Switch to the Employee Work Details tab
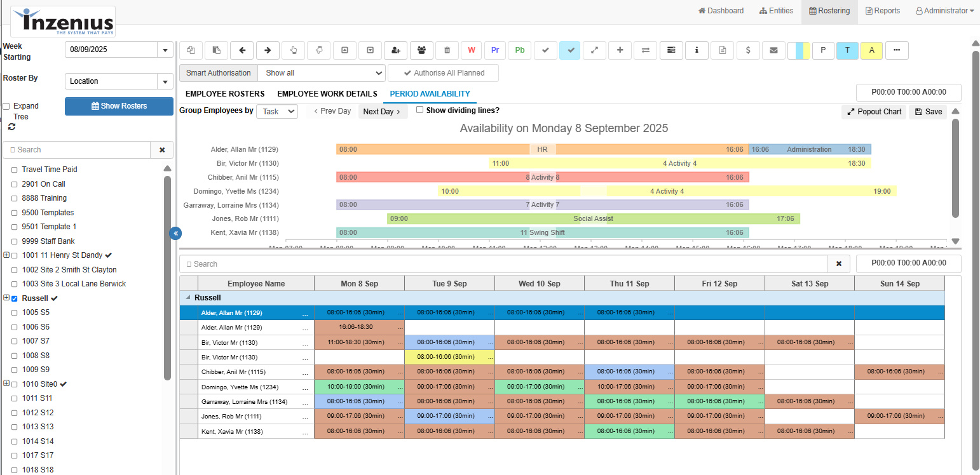980x475 pixels. click(327, 94)
